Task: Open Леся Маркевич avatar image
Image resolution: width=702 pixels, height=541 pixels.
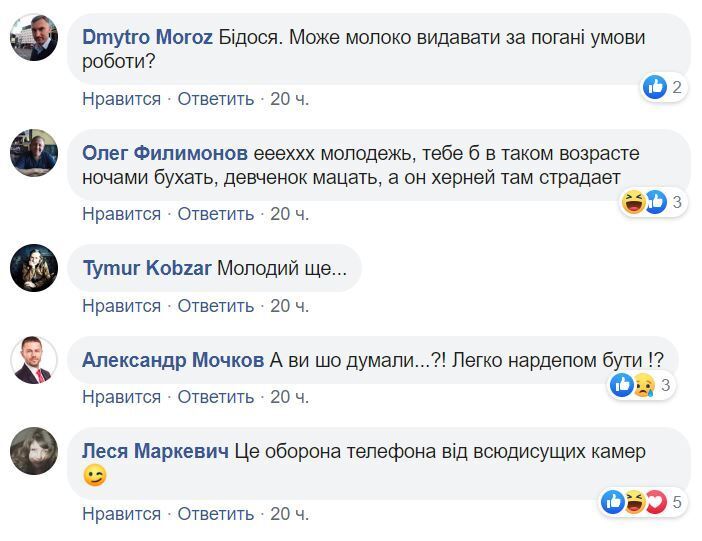Action: (34, 451)
